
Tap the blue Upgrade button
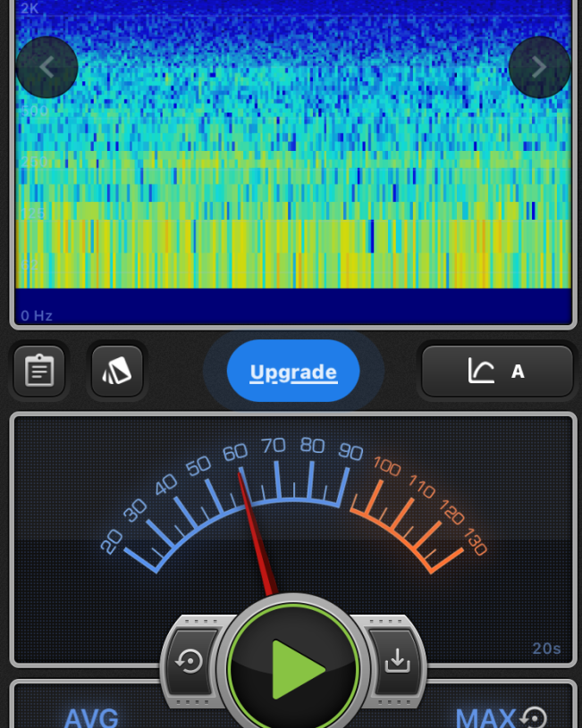click(293, 372)
